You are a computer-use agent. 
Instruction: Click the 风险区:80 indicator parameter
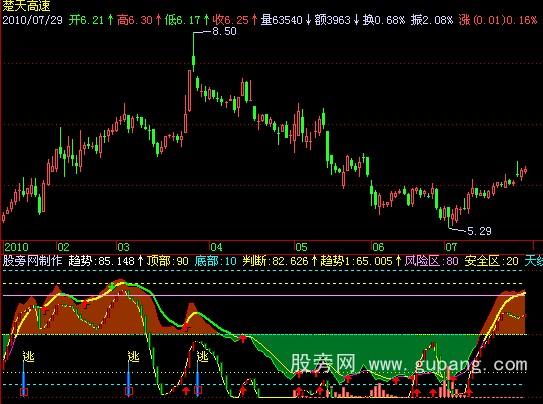pyautogui.click(x=432, y=261)
